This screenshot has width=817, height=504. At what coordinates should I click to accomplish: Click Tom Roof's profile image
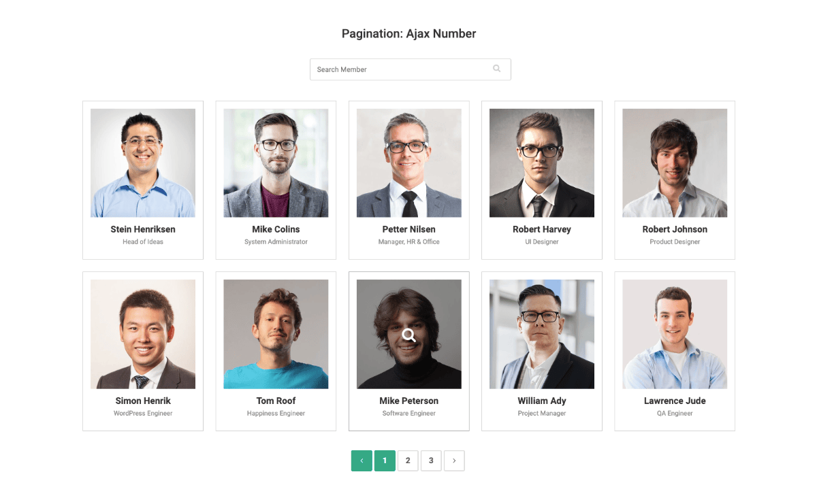tap(276, 335)
